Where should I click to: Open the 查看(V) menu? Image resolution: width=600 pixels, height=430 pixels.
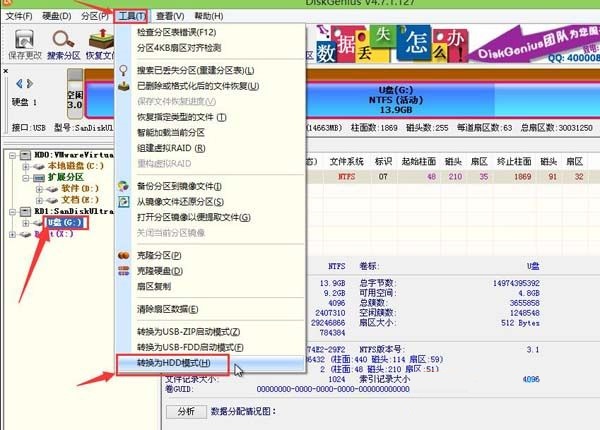[170, 16]
